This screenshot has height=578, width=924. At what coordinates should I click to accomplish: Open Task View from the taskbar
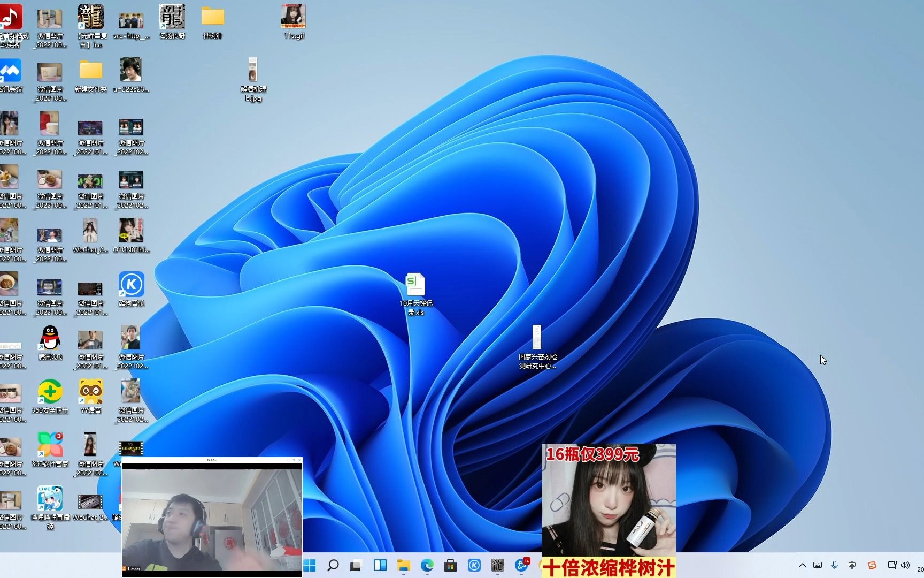coord(356,565)
